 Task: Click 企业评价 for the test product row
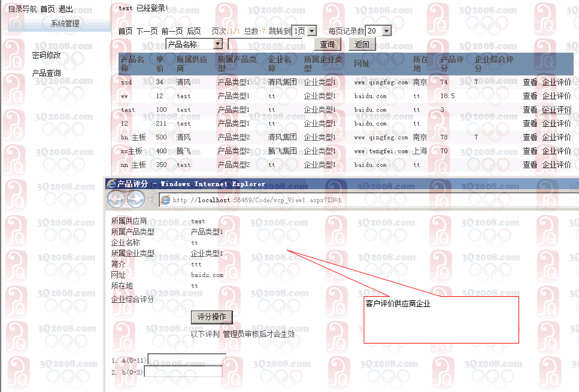pyautogui.click(x=556, y=110)
